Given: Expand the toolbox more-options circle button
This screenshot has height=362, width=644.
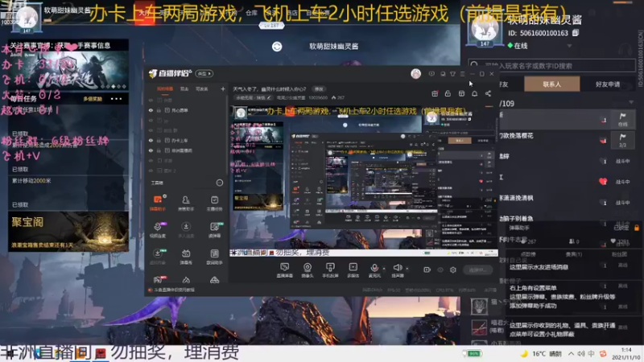Looking at the screenshot, I should [220, 183].
